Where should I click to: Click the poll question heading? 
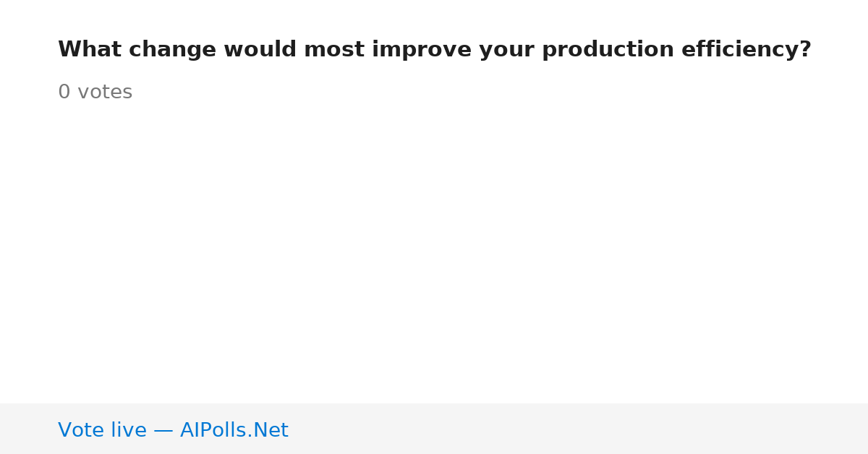click(435, 50)
